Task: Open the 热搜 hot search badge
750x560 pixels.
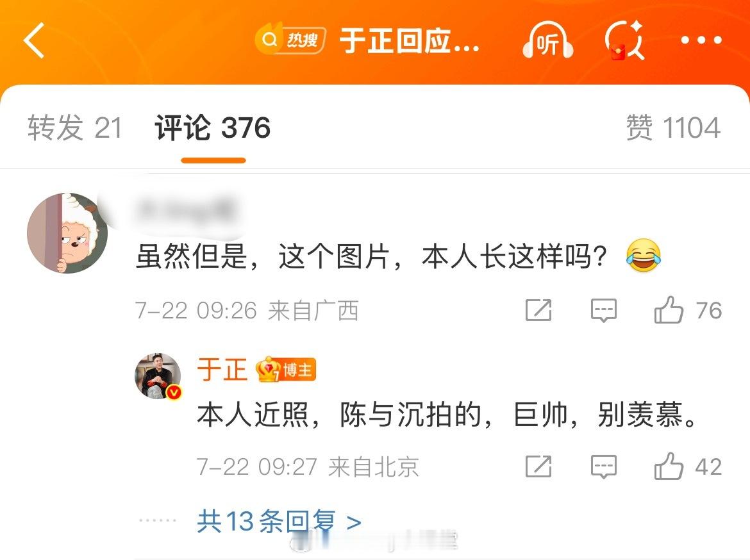Action: (x=291, y=40)
